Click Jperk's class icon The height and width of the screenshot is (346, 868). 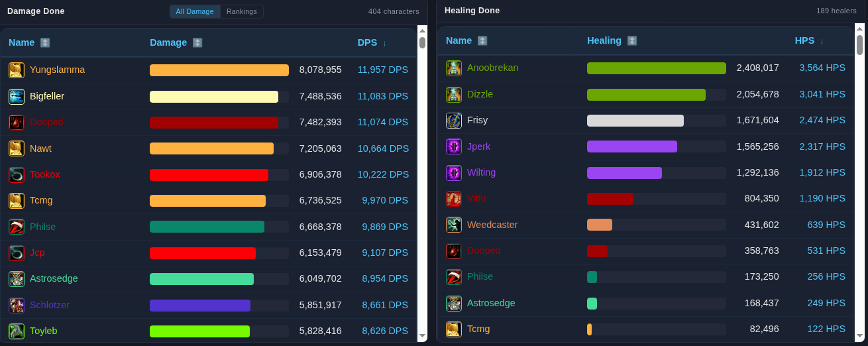[454, 146]
